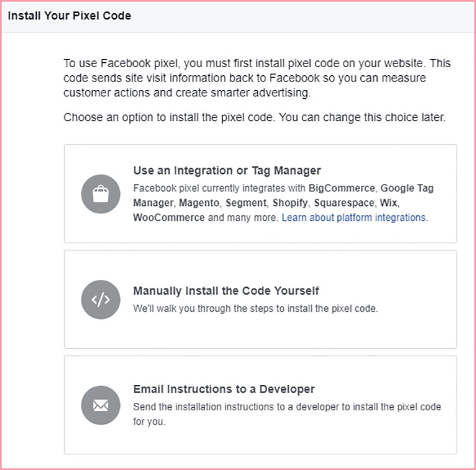The width and height of the screenshot is (476, 470).
Task: Click the Segment platform name
Action: pos(246,203)
